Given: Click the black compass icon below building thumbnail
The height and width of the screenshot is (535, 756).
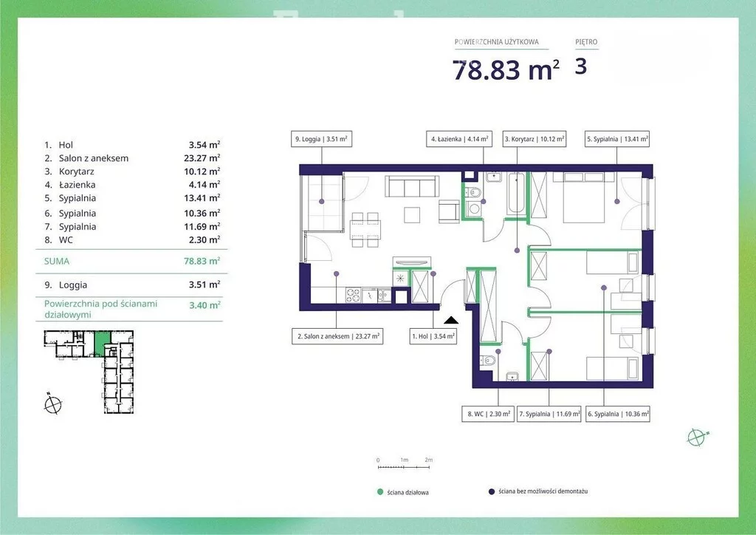Looking at the screenshot, I should 52,405.
